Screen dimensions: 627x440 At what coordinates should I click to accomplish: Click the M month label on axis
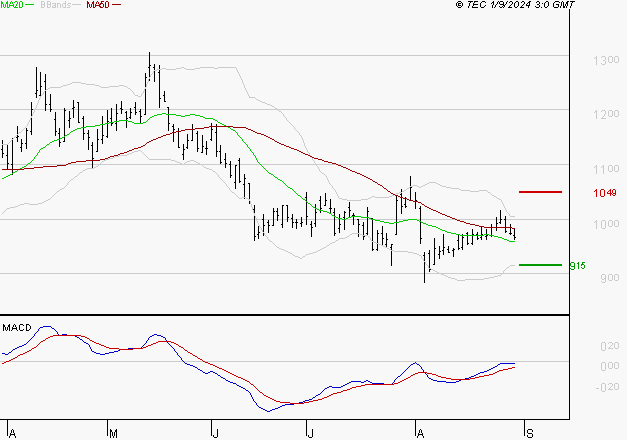pos(113,434)
